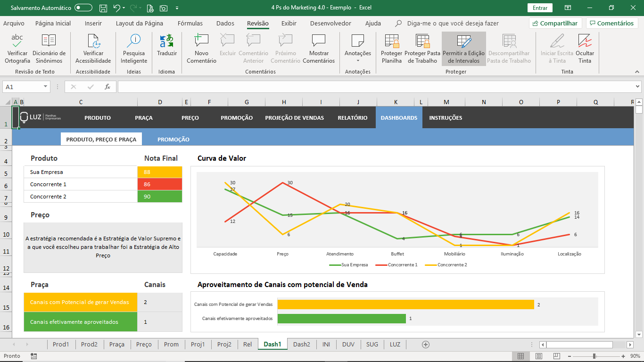The image size is (644, 362).
Task: Go to PROJEÇÃO DE VENDAS navigation link
Action: pos(294,118)
